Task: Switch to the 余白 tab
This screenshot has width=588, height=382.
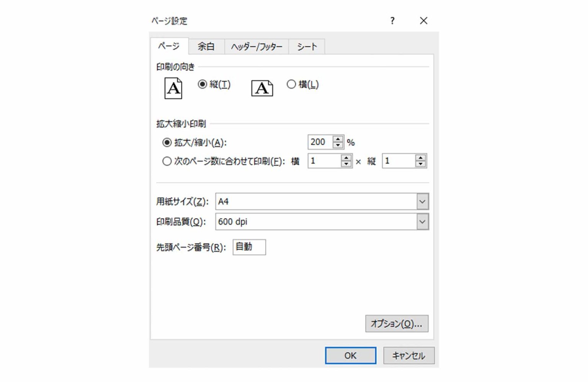Action: [x=206, y=47]
